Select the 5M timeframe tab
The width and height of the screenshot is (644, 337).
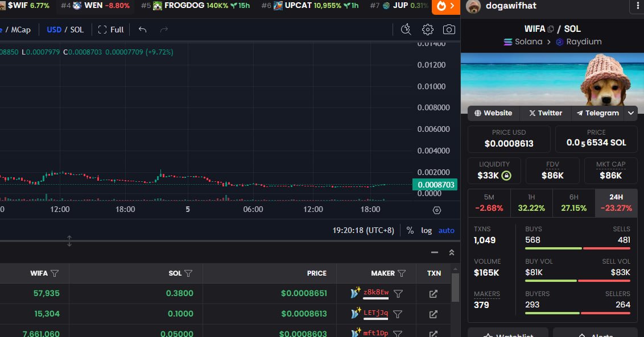coord(489,203)
